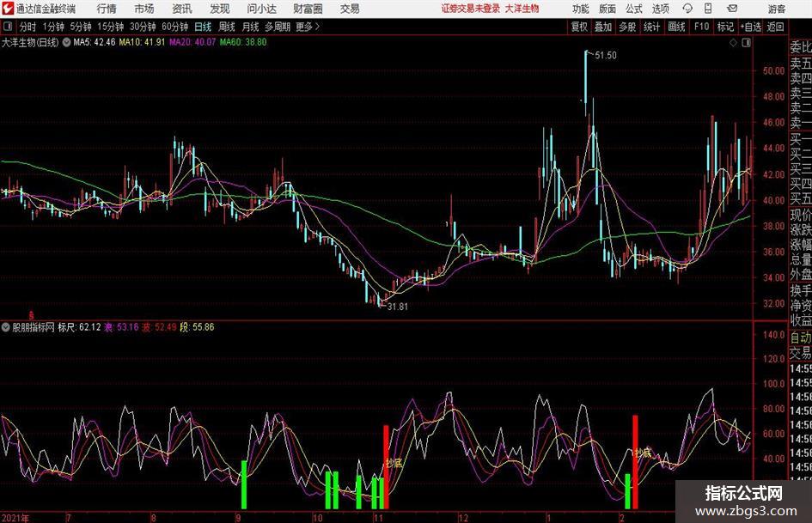This screenshot has height=523, width=812.
Task: Click the first 抄底 signal marker
Action: (x=394, y=463)
